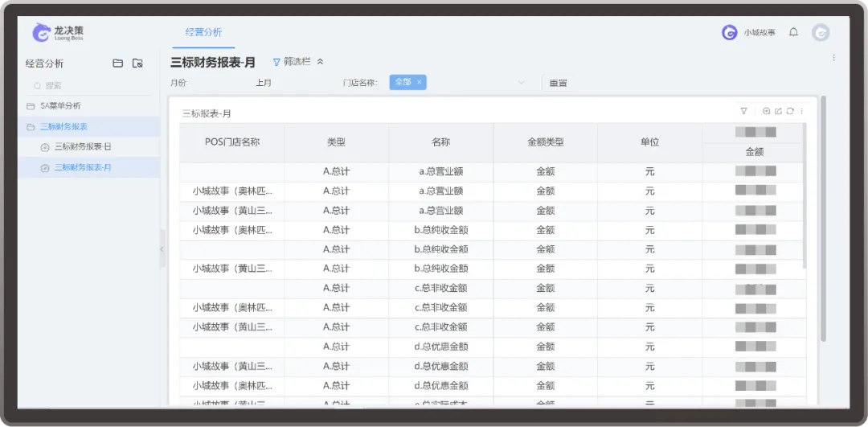Click the funnel filter icon in table card
This screenshot has height=427, width=868.
tap(744, 111)
